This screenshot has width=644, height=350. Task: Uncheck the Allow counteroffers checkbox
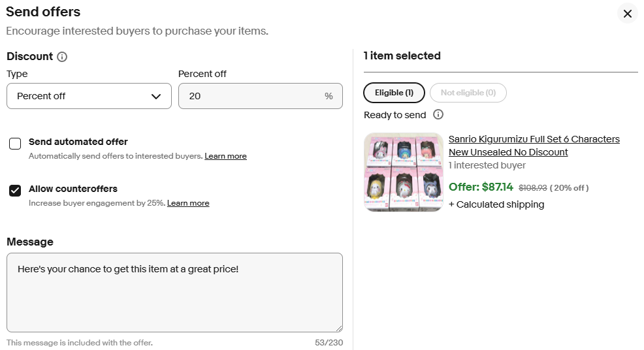click(15, 191)
